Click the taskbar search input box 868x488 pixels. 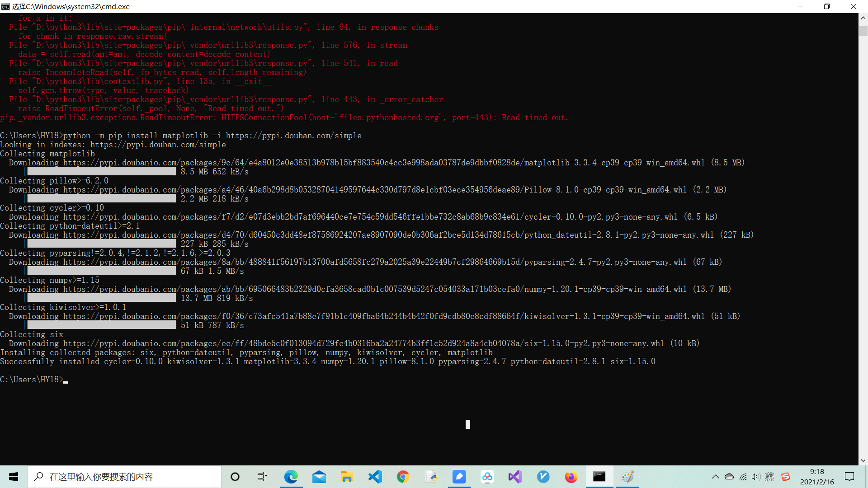(124, 477)
